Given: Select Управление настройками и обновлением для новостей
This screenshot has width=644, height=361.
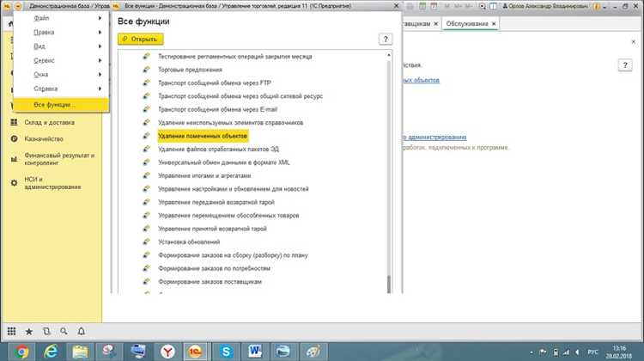Looking at the screenshot, I should pos(234,189).
